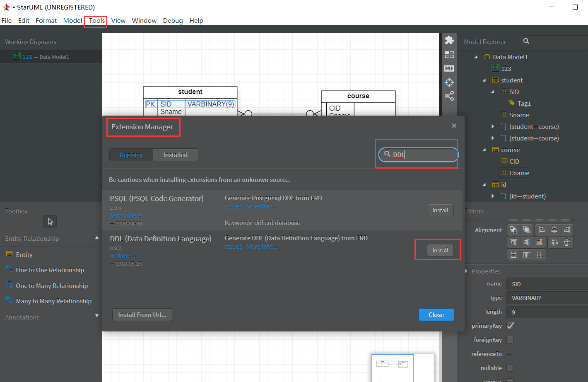Image resolution: width=588 pixels, height=382 pixels.
Task: Click the set height equally icon
Action: [527, 254]
